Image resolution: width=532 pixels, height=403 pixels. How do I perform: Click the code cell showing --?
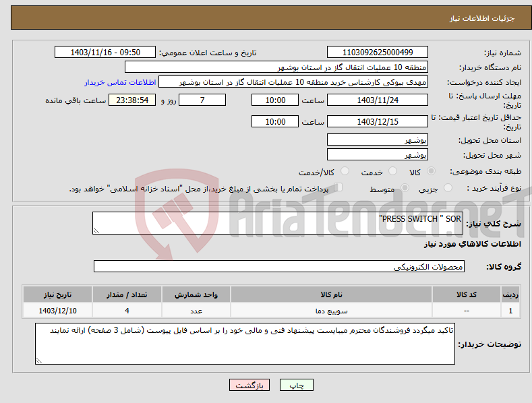467,311
